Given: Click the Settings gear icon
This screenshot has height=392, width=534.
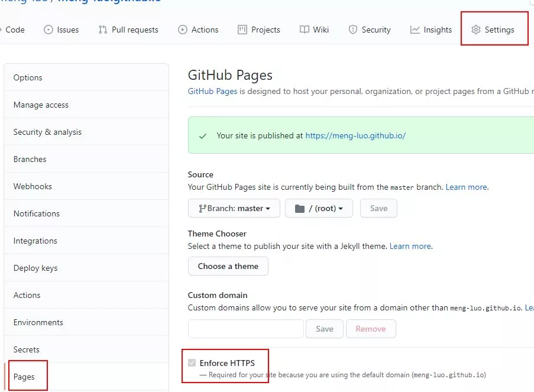Looking at the screenshot, I should tap(476, 30).
